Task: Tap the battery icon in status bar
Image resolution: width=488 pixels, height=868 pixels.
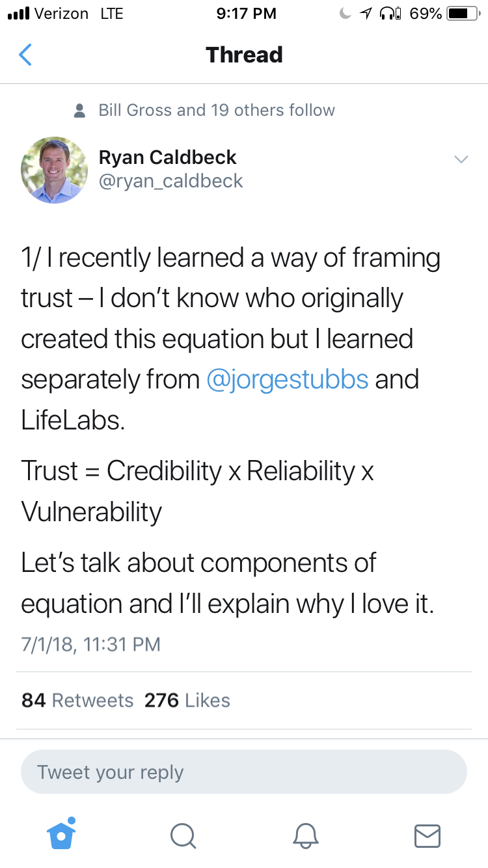Action: [463, 14]
